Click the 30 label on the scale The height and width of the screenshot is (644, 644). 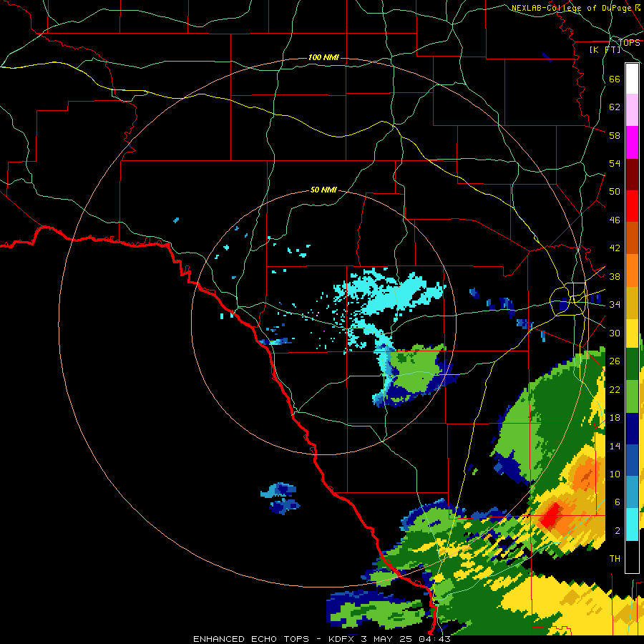pos(615,333)
